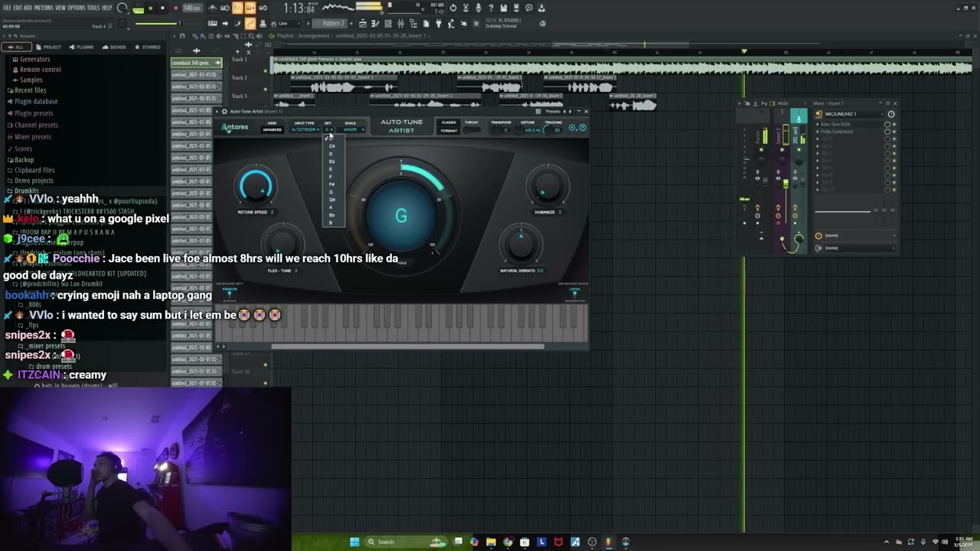Click the ADVANCED view button in Auto-Tune

(x=272, y=129)
